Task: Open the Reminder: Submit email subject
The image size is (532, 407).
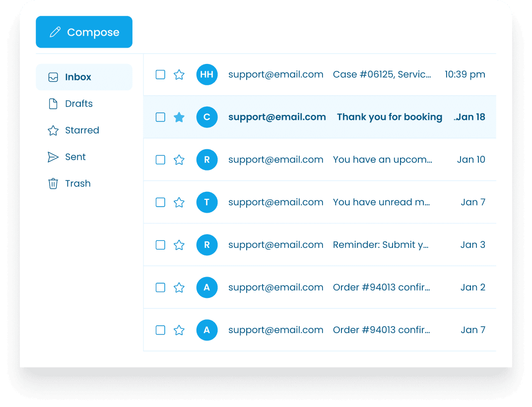Action: tap(381, 245)
